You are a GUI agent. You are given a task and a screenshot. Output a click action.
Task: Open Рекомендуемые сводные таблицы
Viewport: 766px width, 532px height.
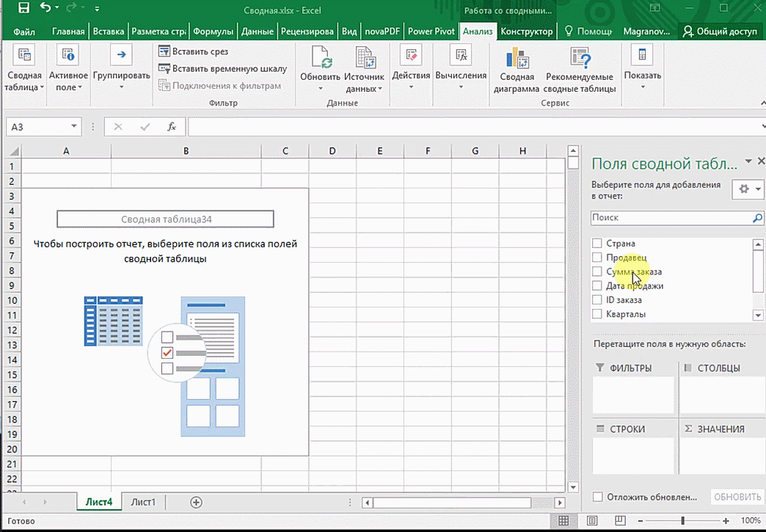coord(580,58)
